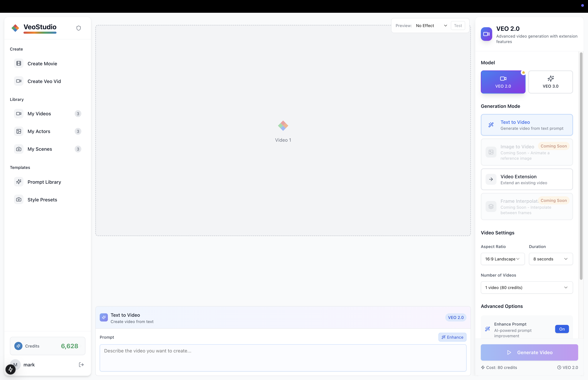
Task: Click the Video 1 preview canvas
Action: [x=283, y=130]
